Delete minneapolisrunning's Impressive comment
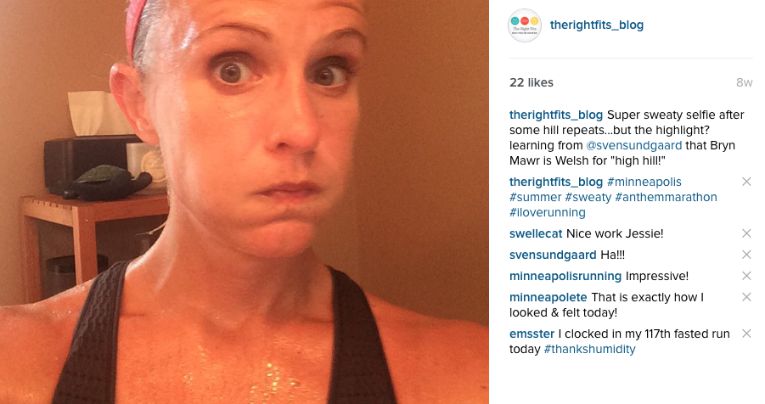 pos(746,276)
